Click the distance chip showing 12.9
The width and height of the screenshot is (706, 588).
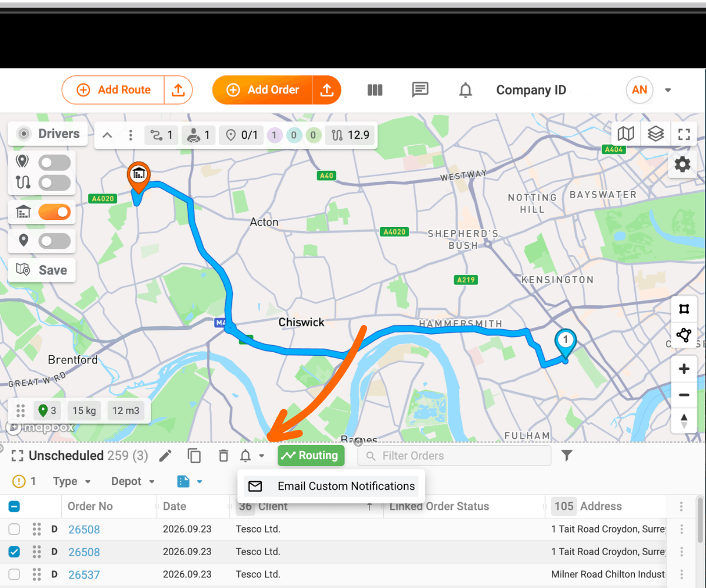(x=351, y=135)
